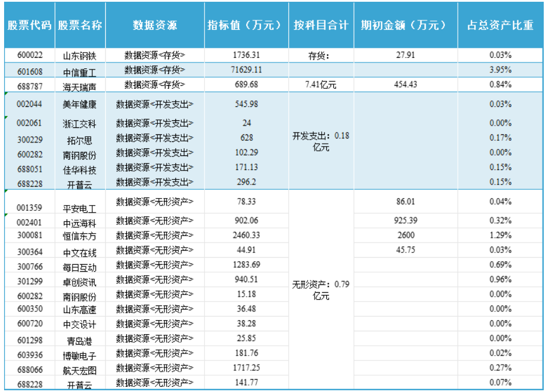Image resolution: width=549 pixels, height=392 pixels.
Task: Click the 航天宏图 stock name cell
Action: click(x=80, y=370)
